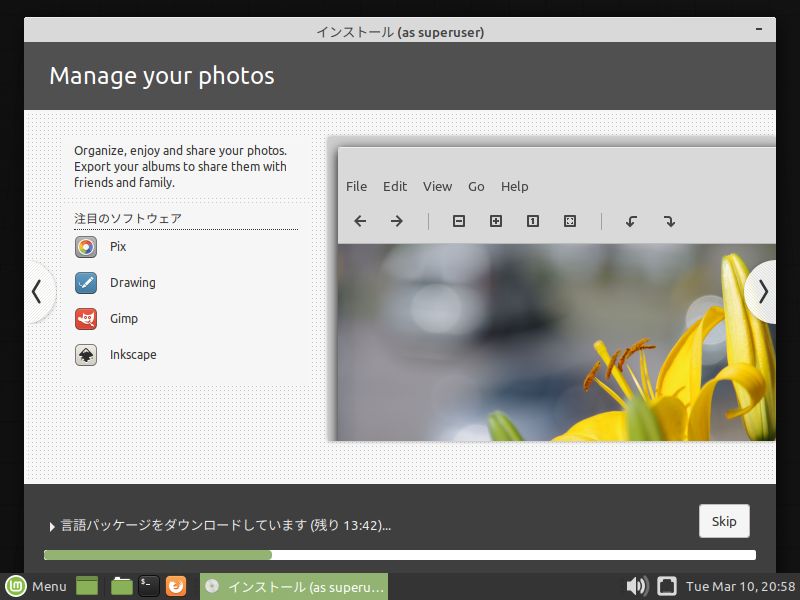
Task: Click the yellow lily photo preview
Action: tap(557, 342)
